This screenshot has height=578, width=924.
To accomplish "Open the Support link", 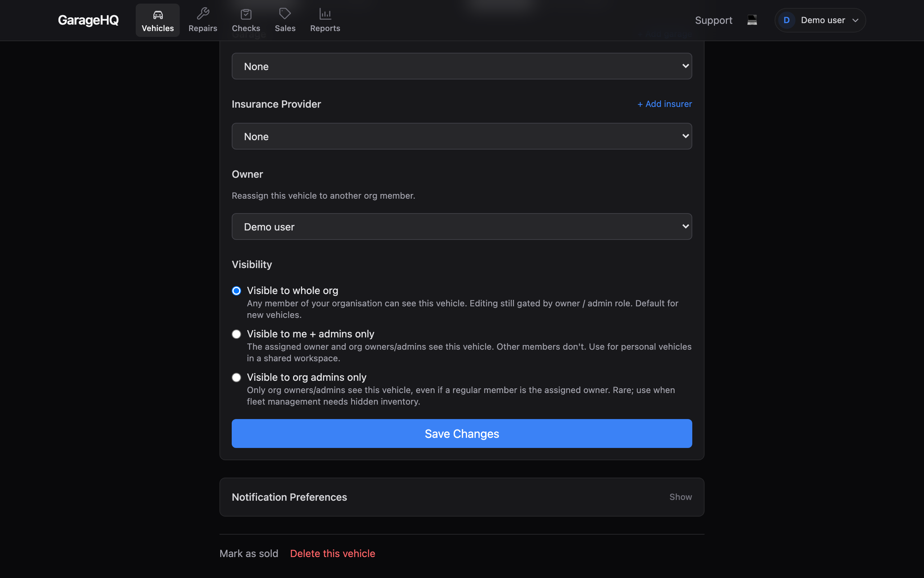I will pos(713,20).
